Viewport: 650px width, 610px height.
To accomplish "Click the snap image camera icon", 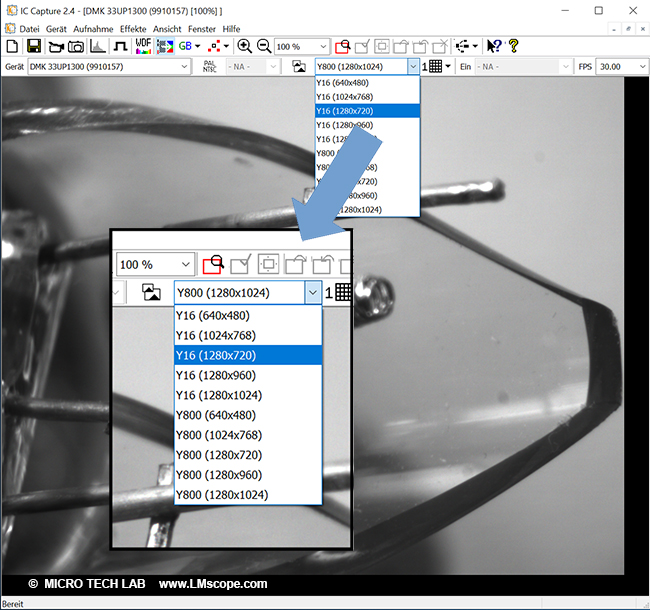I will coord(76,47).
